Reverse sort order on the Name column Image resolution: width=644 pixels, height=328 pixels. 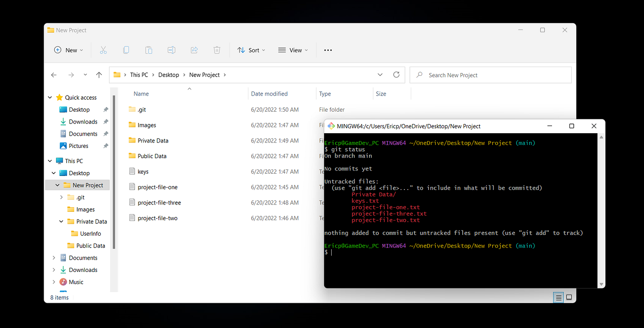click(141, 93)
